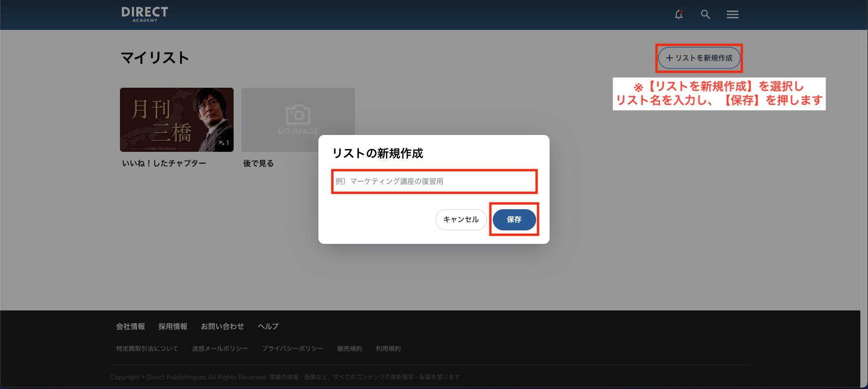
Task: Click the いいね！したチャプター list title
Action: pyautogui.click(x=164, y=163)
